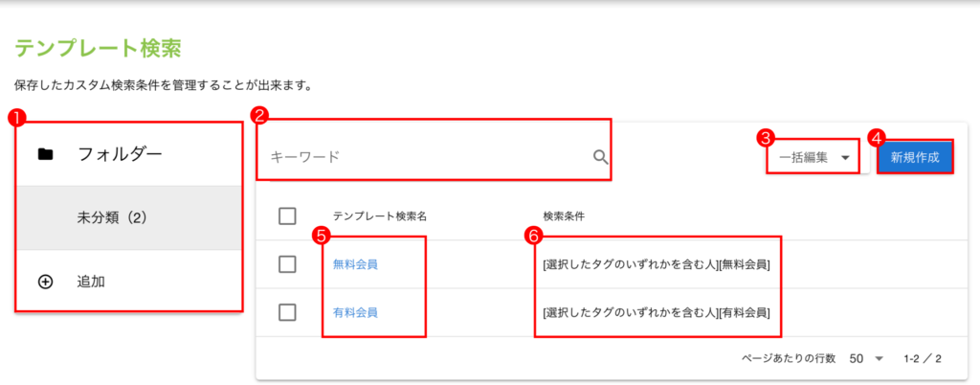Select the 未分類 (2) folder
Image resolution: width=980 pixels, height=385 pixels.
pos(111,217)
